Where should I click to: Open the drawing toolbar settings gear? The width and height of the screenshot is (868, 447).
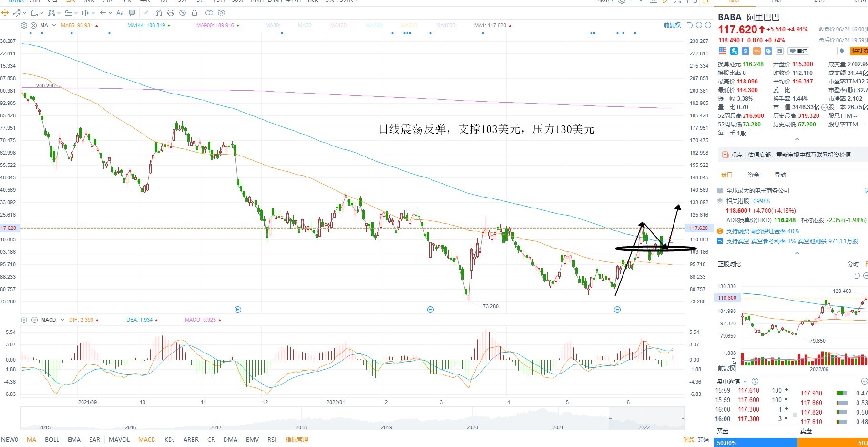point(221,13)
